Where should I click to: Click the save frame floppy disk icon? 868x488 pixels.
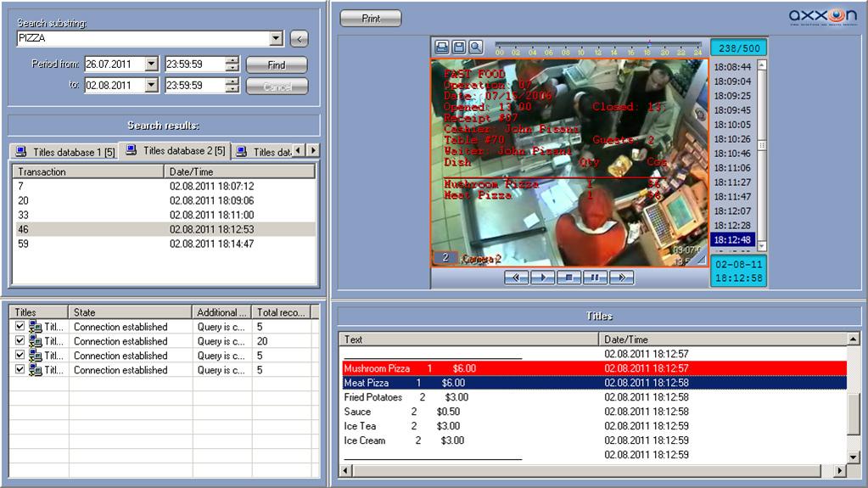pos(458,47)
